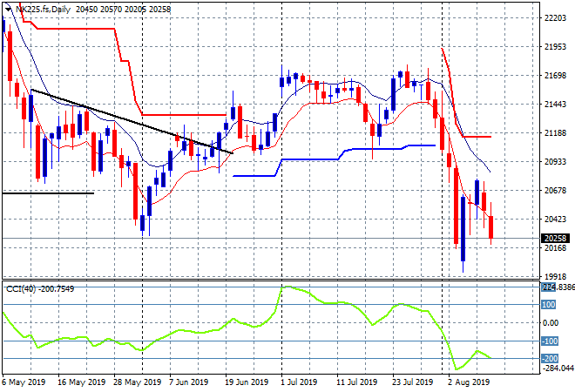
Task: Click the 1 Jul 2019 date label
Action: point(298,382)
